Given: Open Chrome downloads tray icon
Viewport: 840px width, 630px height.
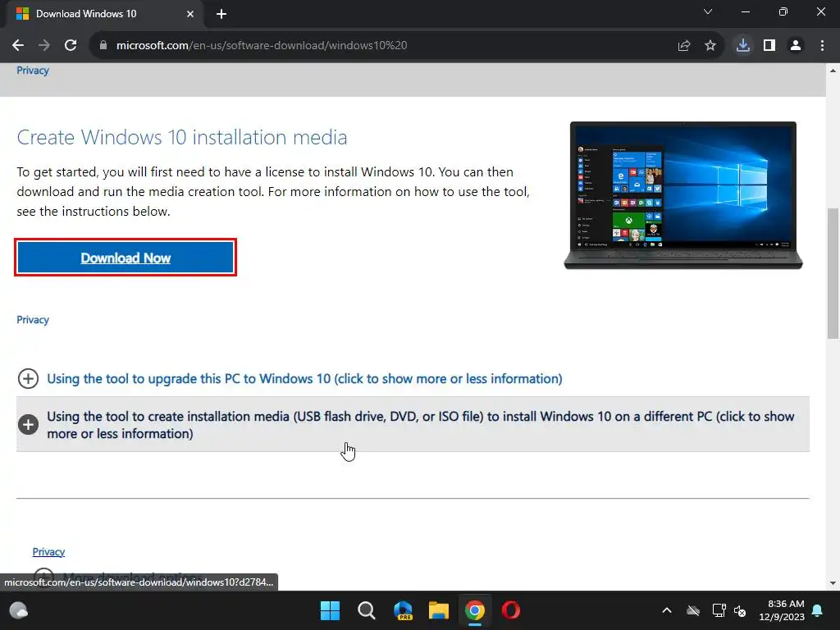Looking at the screenshot, I should [x=743, y=46].
